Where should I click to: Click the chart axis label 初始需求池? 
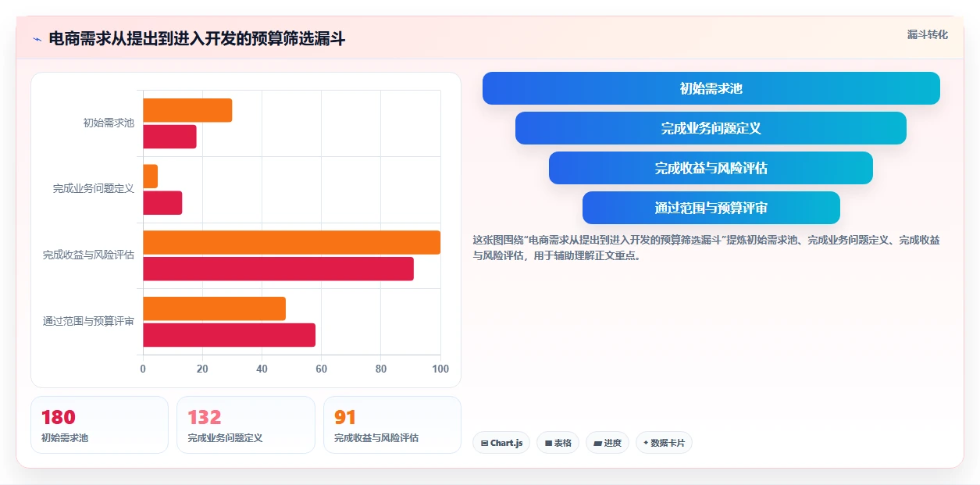tap(109, 123)
